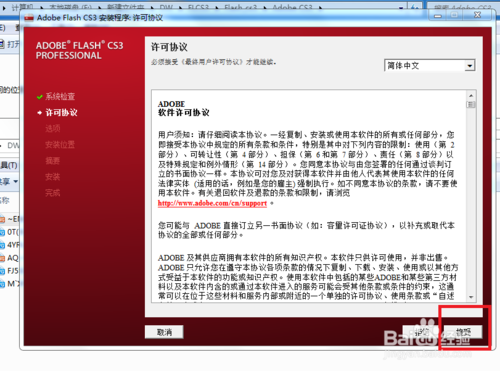This screenshot has height=371, width=500.
Task: Click the license text scroll-up arrow
Action: pos(471,96)
